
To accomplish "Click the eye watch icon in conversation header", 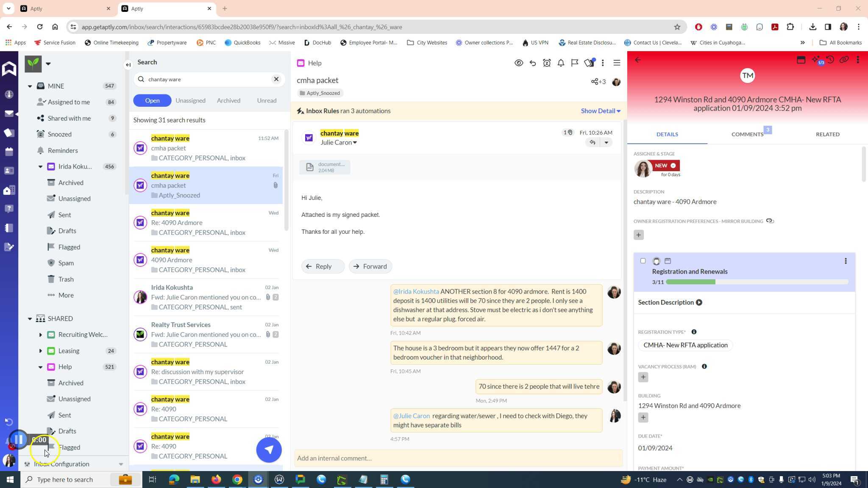I will click(518, 63).
